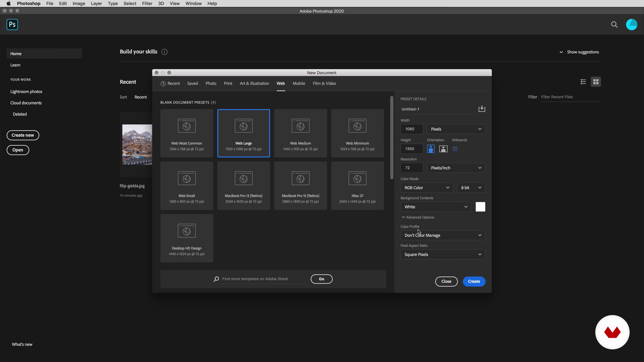Click the info icon beside Build your skills
The height and width of the screenshot is (362, 644).
(x=164, y=52)
